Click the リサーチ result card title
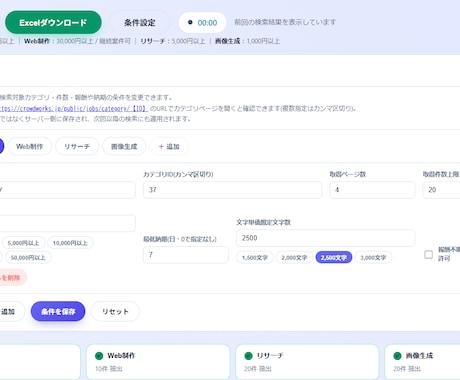 click(x=270, y=356)
